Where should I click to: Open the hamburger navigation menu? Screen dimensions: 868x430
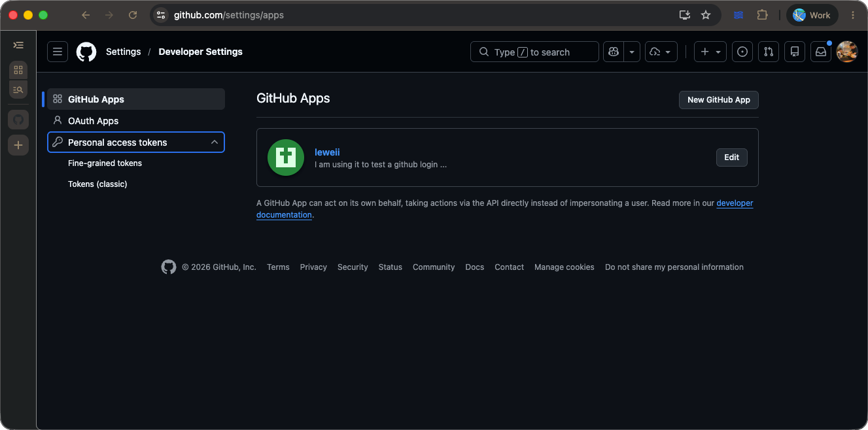point(58,52)
